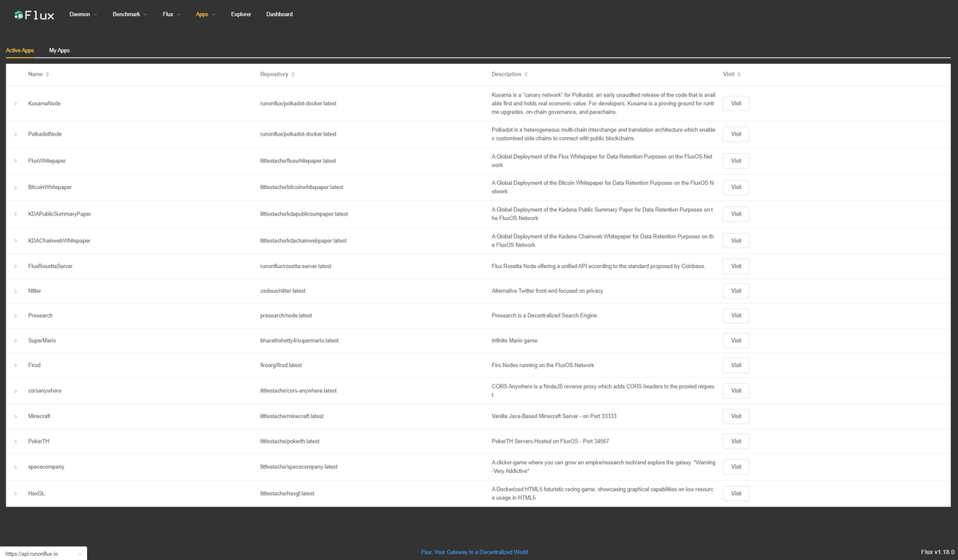Click repository zedeus/nitter:latest
958x560 pixels.
click(x=283, y=291)
